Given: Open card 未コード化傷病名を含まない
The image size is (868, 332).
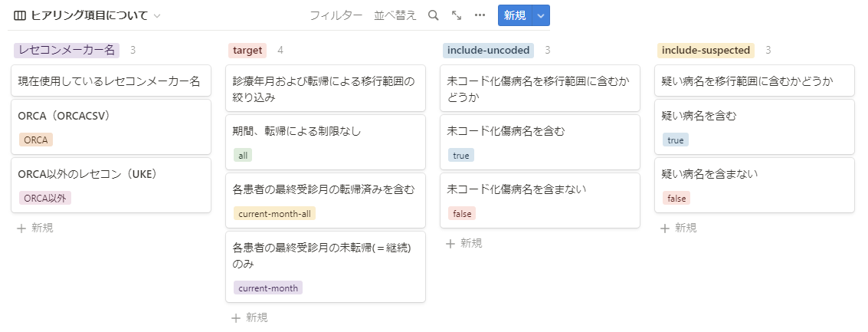Looking at the screenshot, I should [x=541, y=189].
